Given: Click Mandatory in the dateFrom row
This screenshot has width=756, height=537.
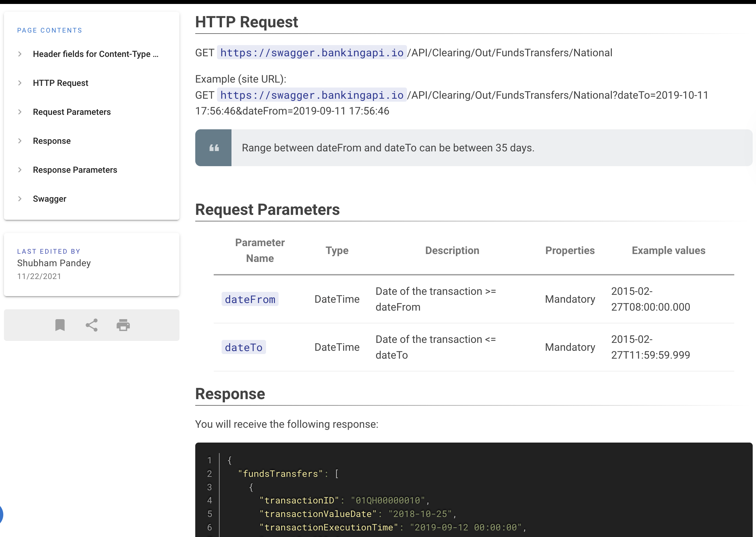Looking at the screenshot, I should point(570,299).
